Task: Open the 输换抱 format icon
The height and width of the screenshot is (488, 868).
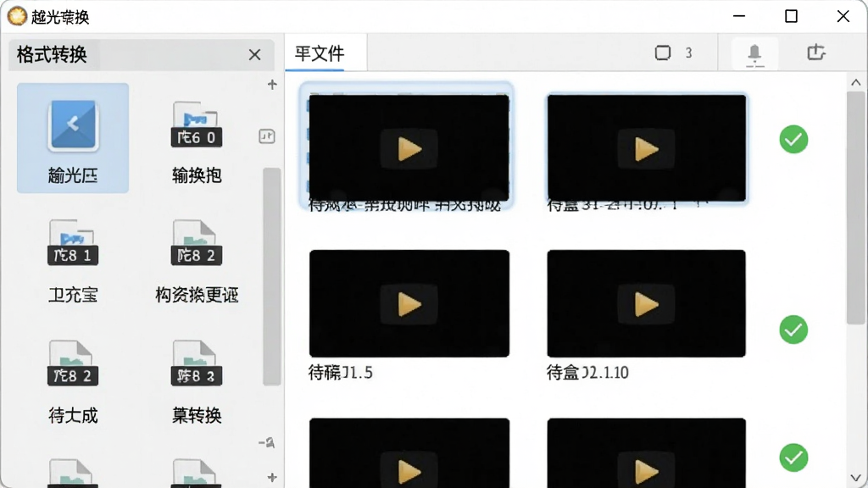Action: 197,125
